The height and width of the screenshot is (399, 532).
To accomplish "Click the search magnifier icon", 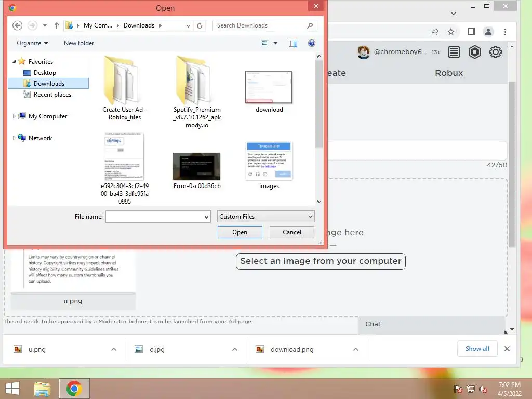I will click(310, 25).
